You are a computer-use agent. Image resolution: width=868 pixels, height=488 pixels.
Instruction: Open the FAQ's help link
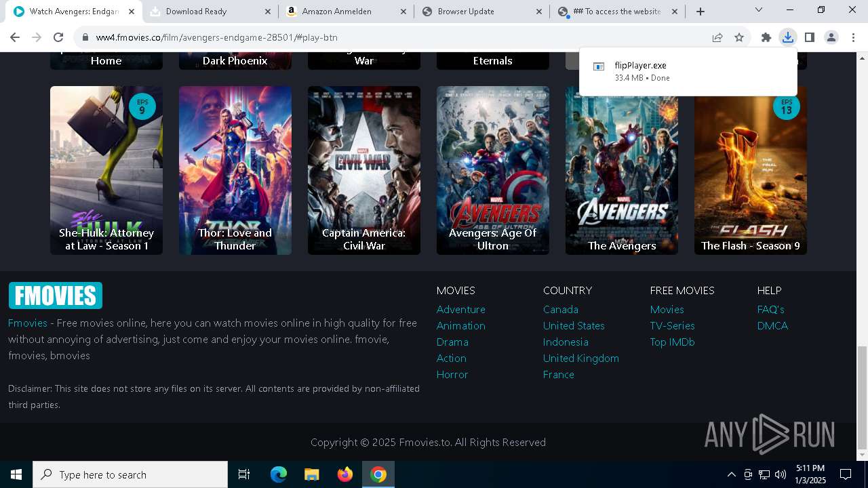[x=771, y=309]
